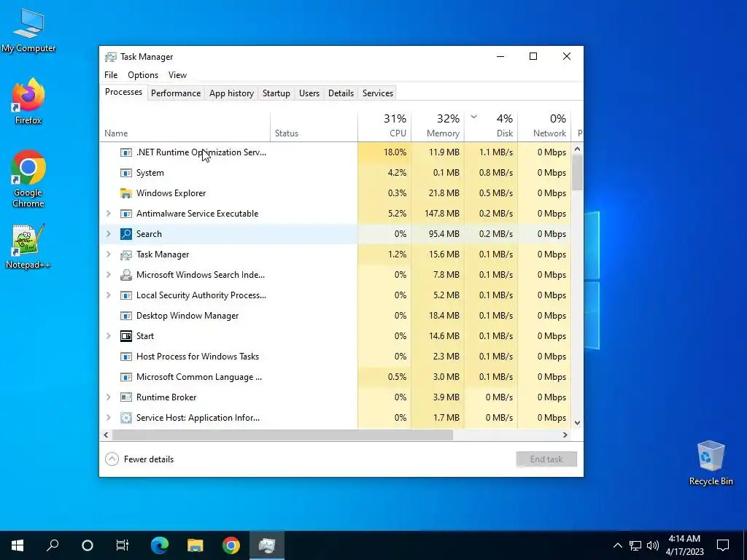Expand Service Host: Application Information row
Screen dimensions: 747x560
click(x=109, y=418)
